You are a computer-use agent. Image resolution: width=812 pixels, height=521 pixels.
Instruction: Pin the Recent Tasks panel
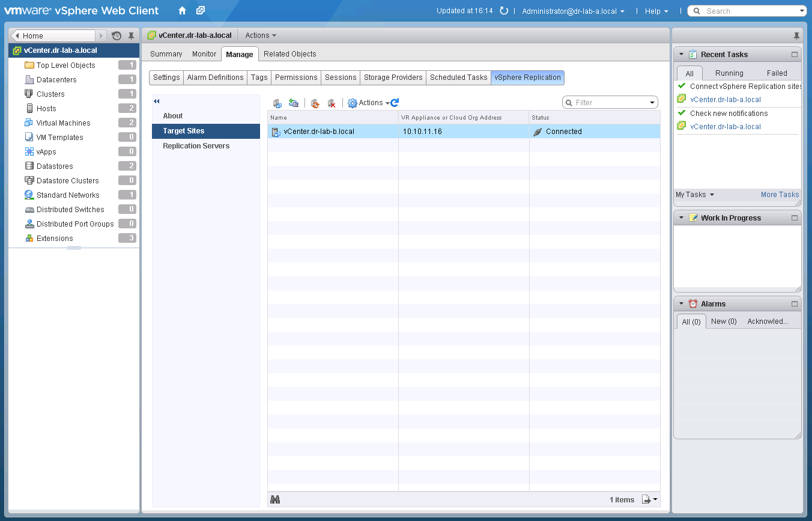click(796, 35)
